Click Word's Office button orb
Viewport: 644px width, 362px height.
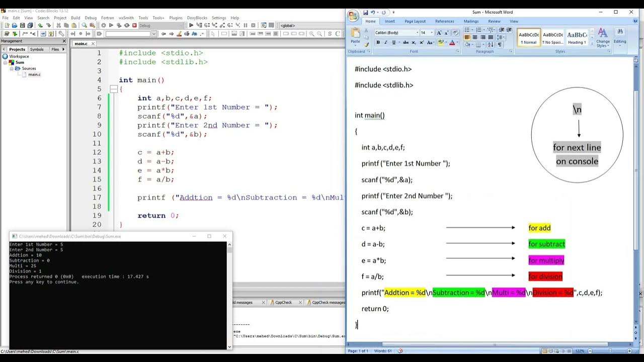click(352, 15)
